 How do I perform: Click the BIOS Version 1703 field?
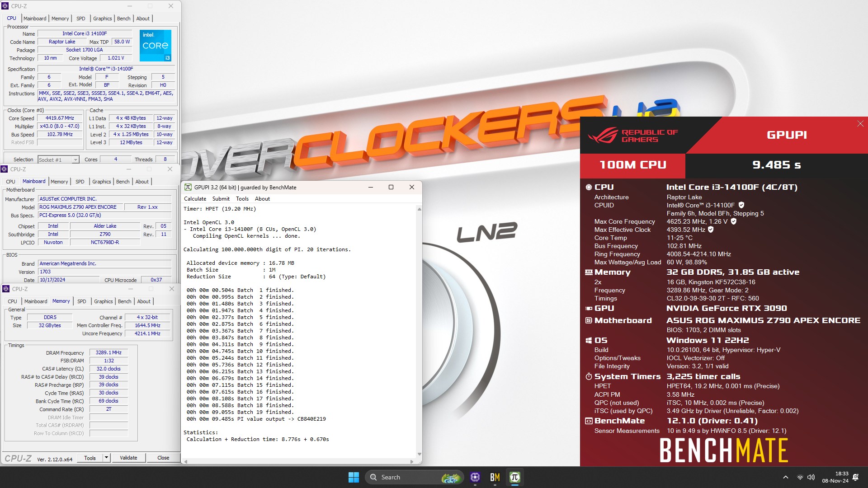104,272
